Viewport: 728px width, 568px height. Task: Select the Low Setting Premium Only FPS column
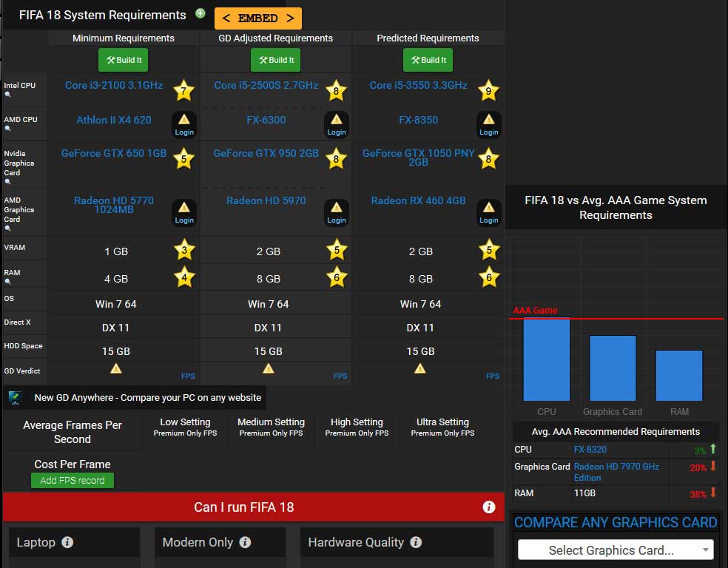pyautogui.click(x=185, y=427)
